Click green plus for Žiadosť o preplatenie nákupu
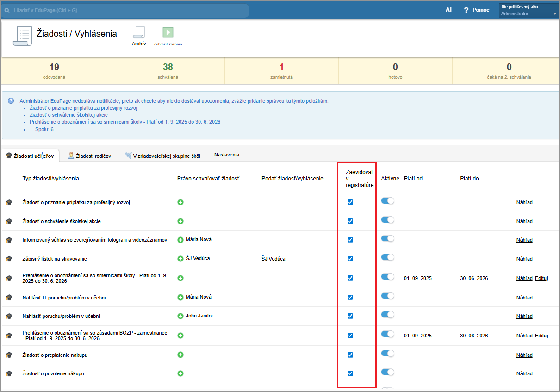The width and height of the screenshot is (560, 392). [x=180, y=355]
